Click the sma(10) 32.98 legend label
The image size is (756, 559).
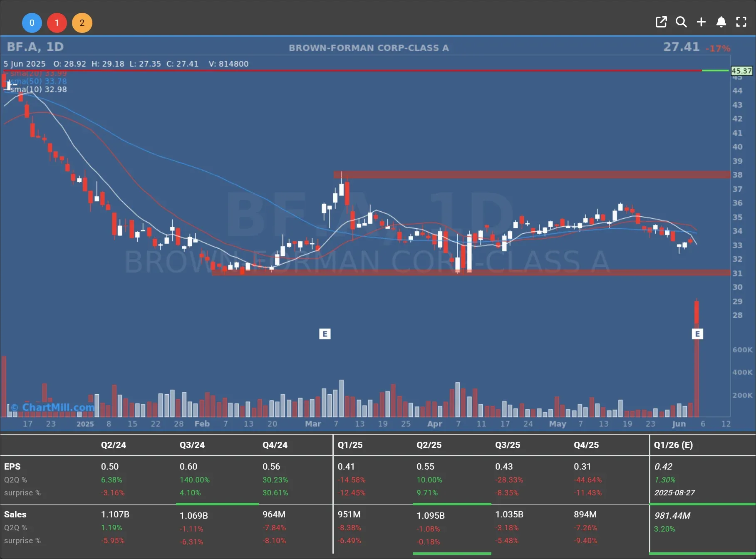[x=38, y=89]
